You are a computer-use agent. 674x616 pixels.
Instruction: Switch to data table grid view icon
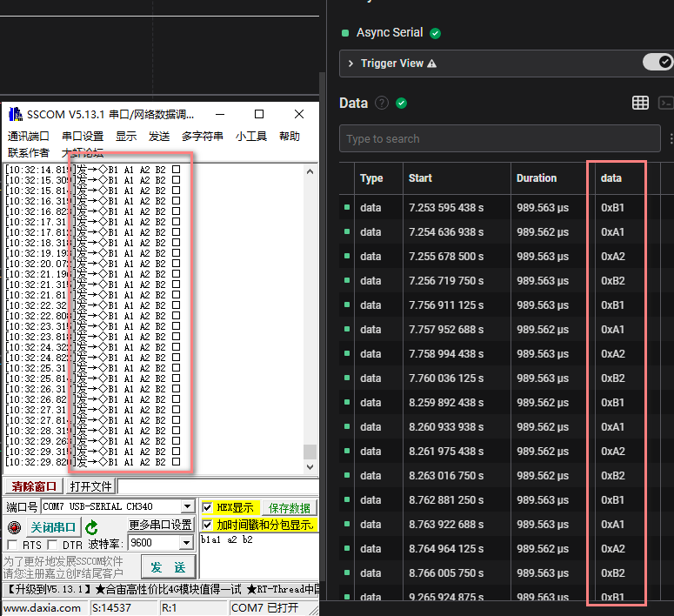pos(640,103)
